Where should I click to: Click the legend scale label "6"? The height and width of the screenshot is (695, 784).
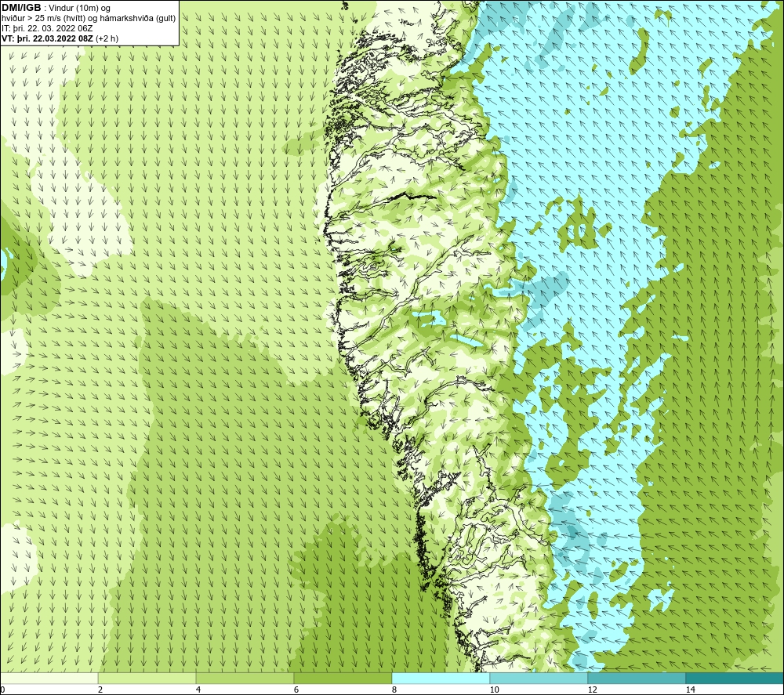point(296,690)
